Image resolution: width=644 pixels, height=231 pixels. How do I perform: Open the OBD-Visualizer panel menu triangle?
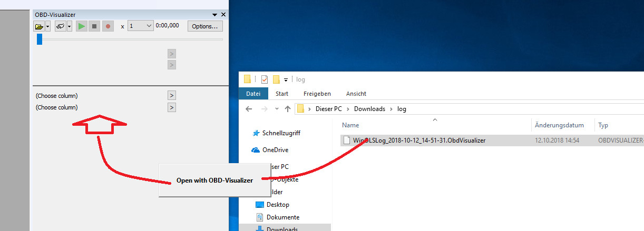point(215,15)
